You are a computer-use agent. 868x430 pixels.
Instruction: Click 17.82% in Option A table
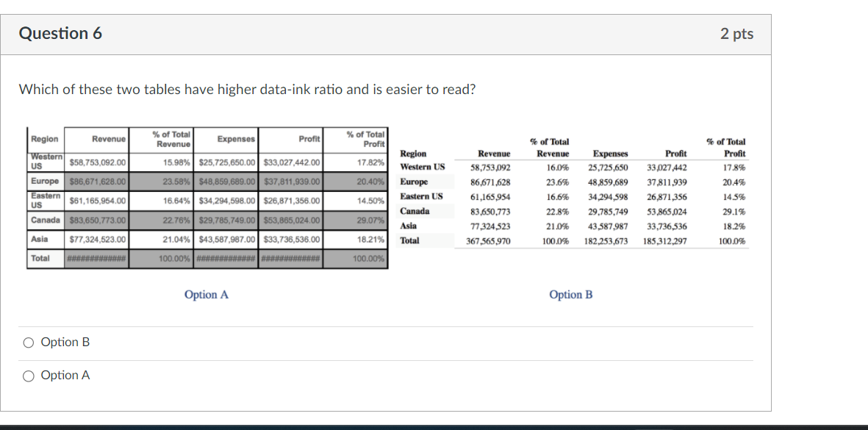(371, 163)
